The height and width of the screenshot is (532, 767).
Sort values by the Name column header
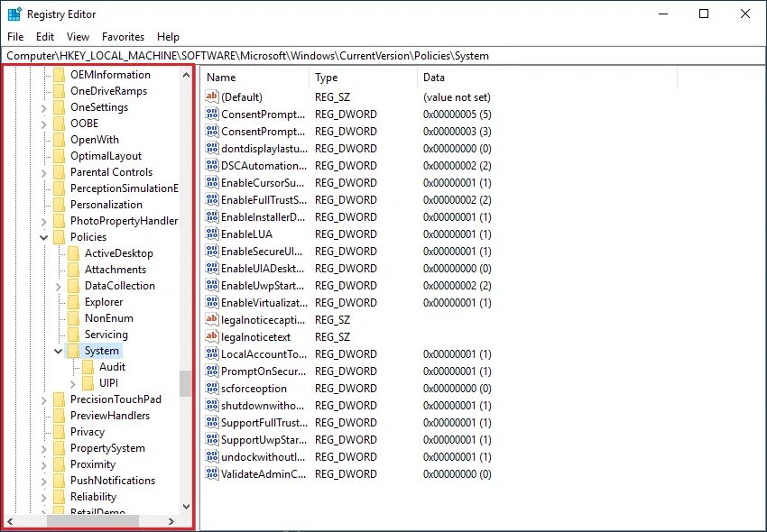pyautogui.click(x=254, y=78)
